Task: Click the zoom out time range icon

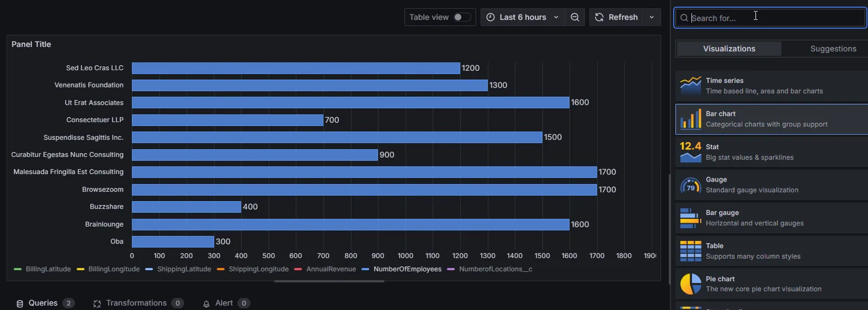Action: 574,18
